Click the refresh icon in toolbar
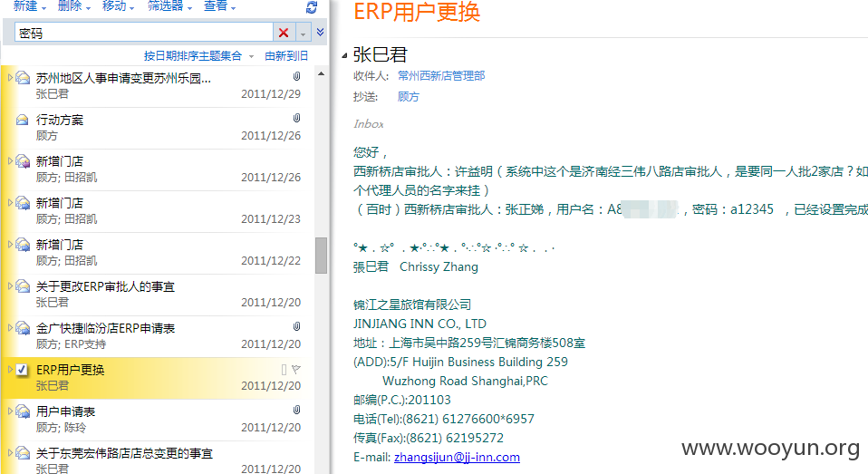 [312, 7]
